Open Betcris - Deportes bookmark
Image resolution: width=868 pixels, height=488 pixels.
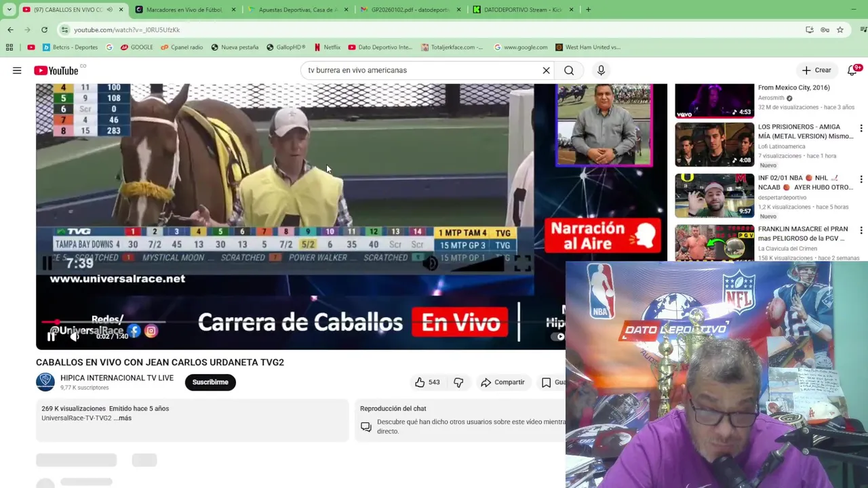click(71, 47)
